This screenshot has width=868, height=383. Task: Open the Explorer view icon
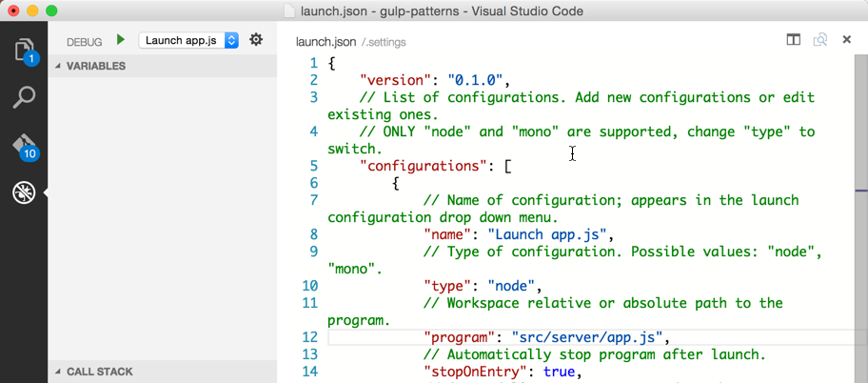click(x=25, y=50)
